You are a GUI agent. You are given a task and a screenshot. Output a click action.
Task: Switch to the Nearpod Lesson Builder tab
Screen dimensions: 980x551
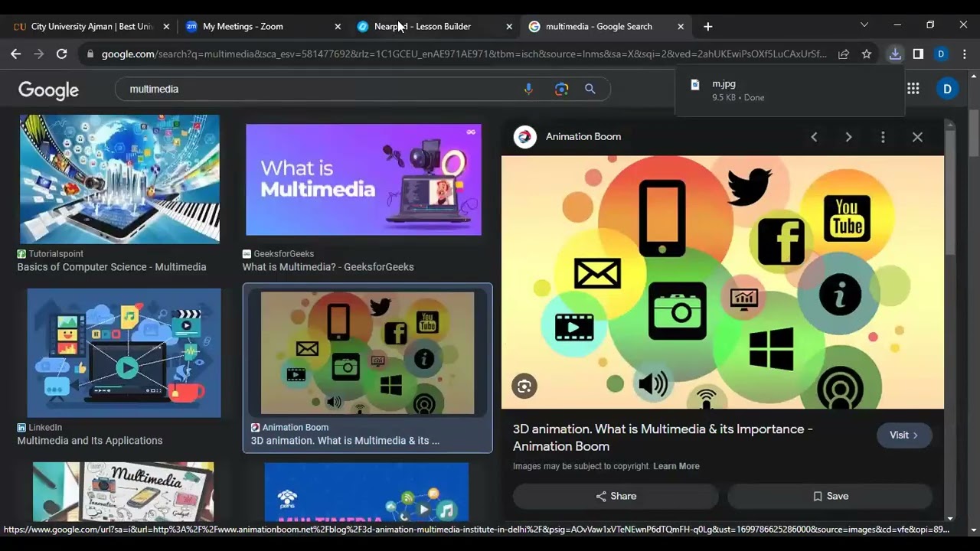click(435, 26)
